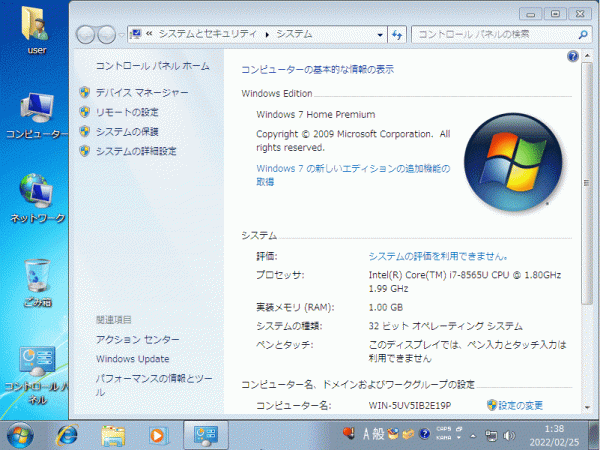The height and width of the screenshot is (450, 600).
Task: Restore language bar with small window icon
Action: (459, 429)
